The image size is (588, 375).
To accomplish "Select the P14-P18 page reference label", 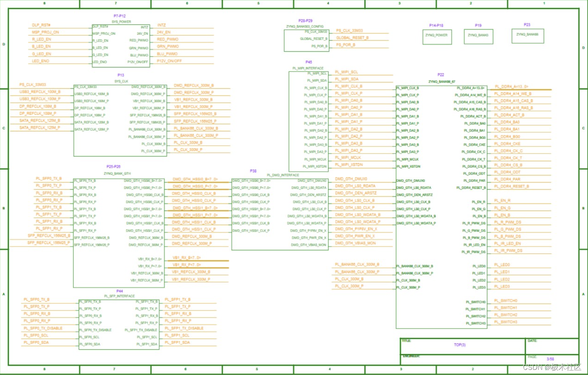I will click(x=437, y=25).
